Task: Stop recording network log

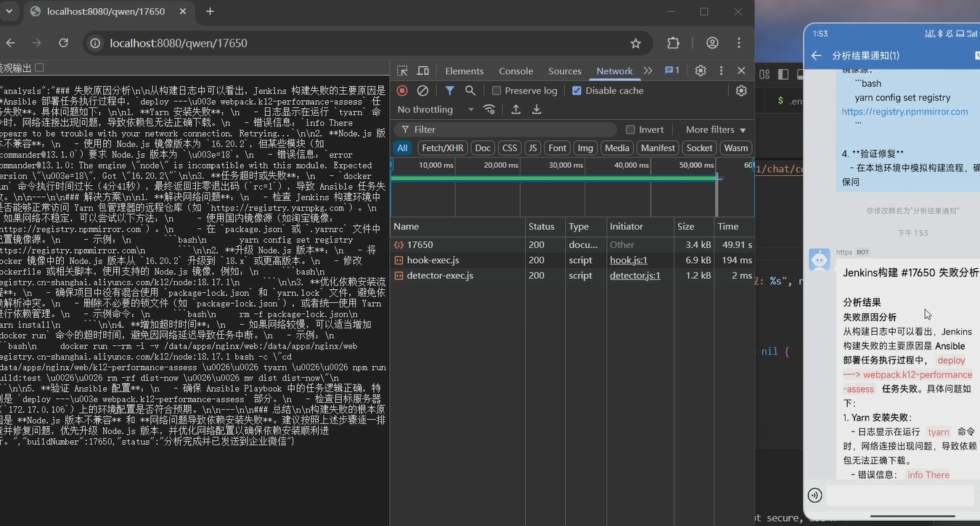Action: 402,91
